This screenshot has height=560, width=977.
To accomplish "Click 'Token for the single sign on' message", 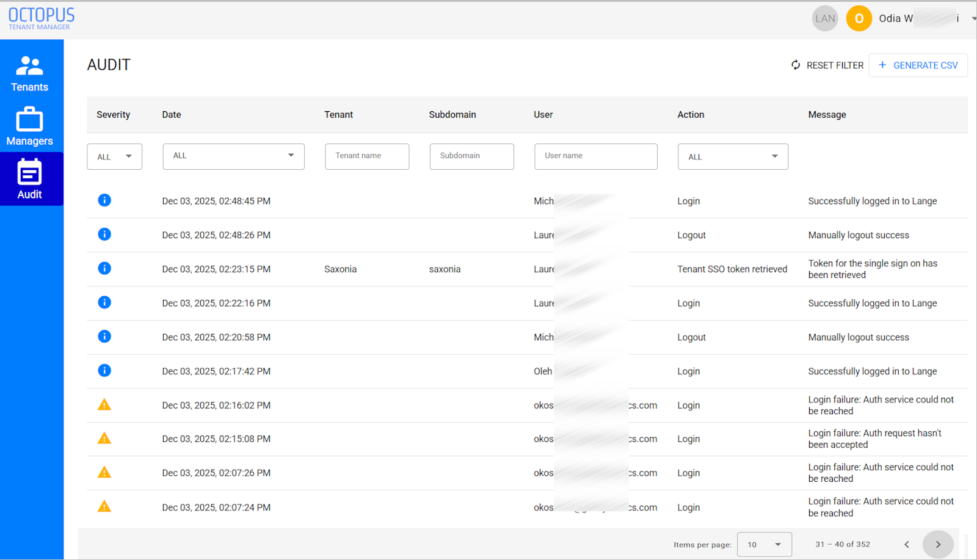I will click(x=873, y=269).
